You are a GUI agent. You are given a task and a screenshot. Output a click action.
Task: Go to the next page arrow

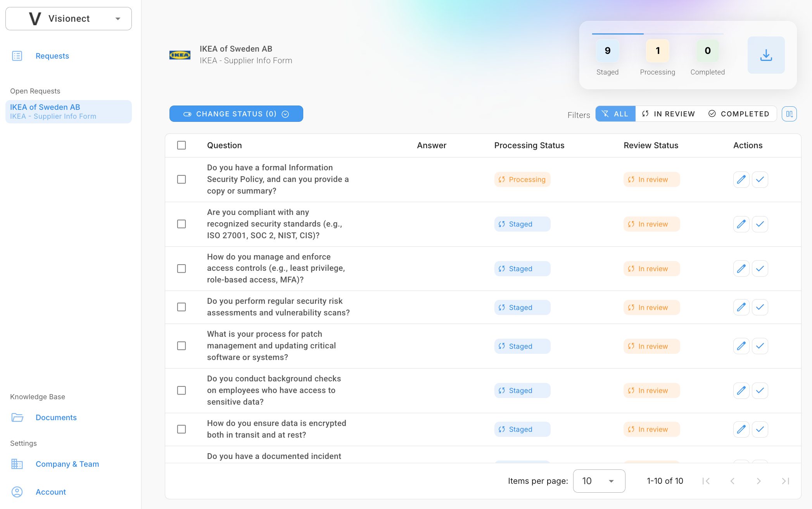click(x=759, y=481)
